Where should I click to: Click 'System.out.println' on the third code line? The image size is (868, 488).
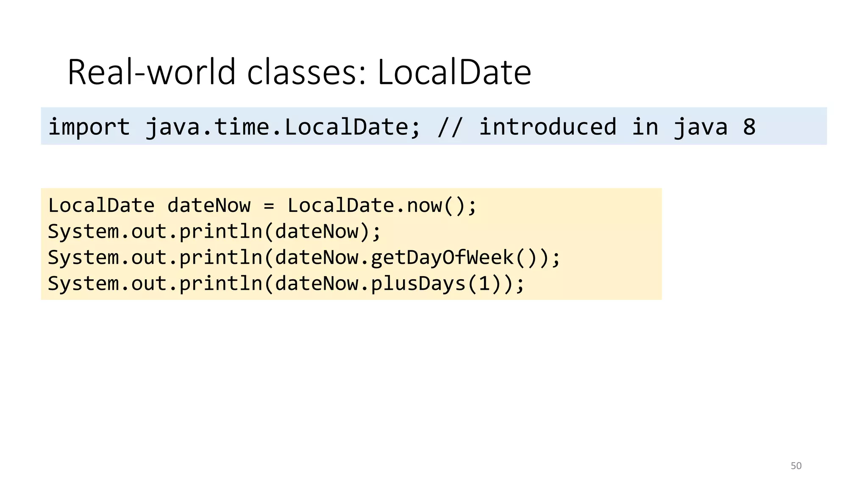155,258
